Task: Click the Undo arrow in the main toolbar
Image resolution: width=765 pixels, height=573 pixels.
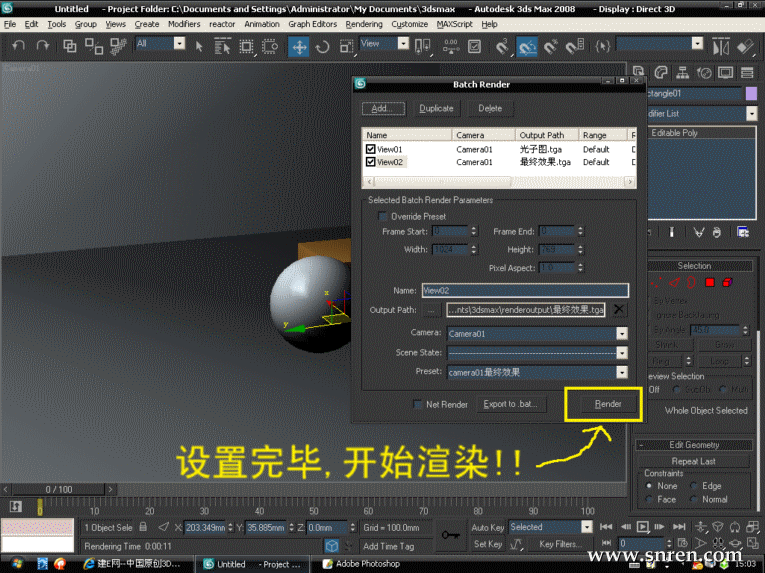Action: pos(18,46)
